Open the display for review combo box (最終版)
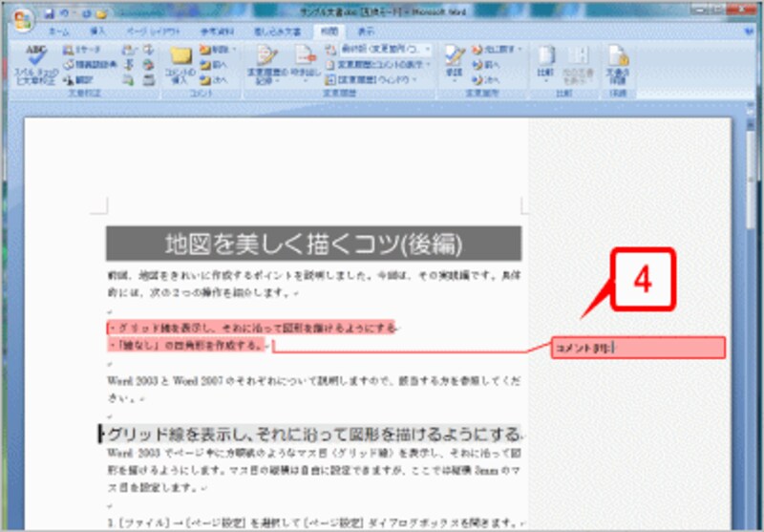 click(385, 50)
